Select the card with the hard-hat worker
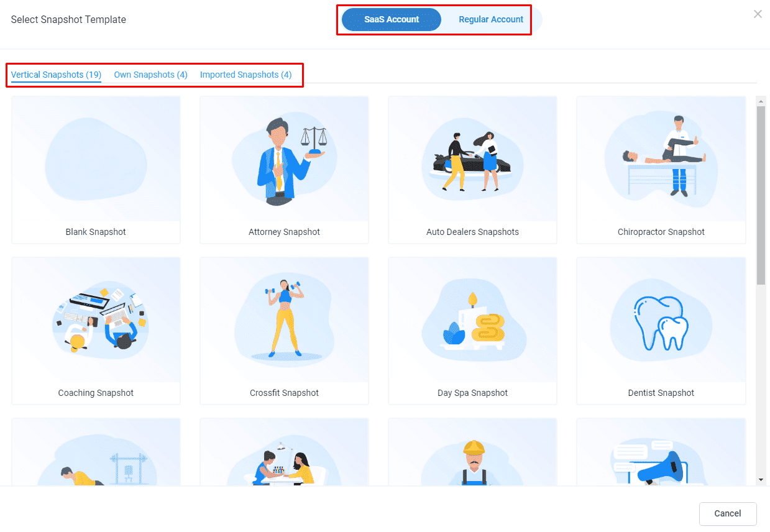Viewport: 770px width, 532px height. pyautogui.click(x=472, y=452)
